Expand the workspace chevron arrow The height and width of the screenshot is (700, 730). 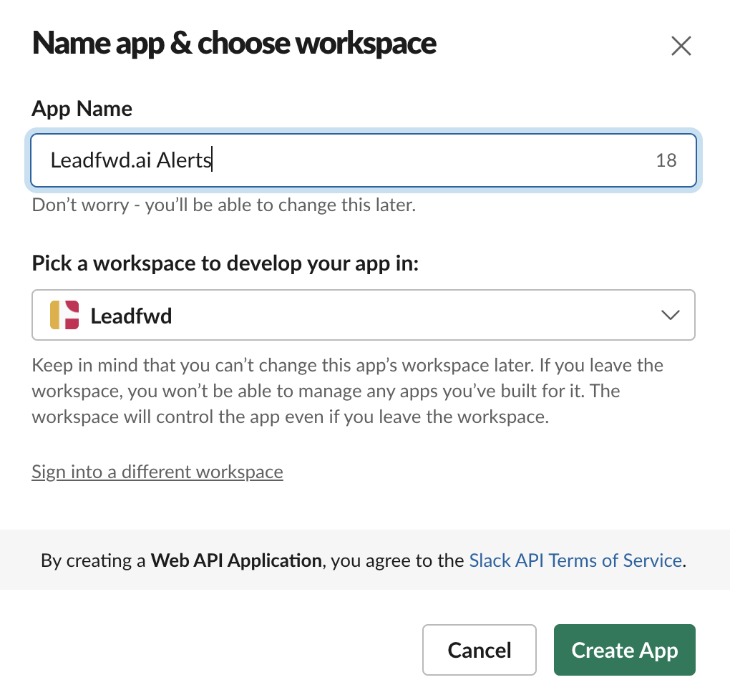click(x=670, y=316)
